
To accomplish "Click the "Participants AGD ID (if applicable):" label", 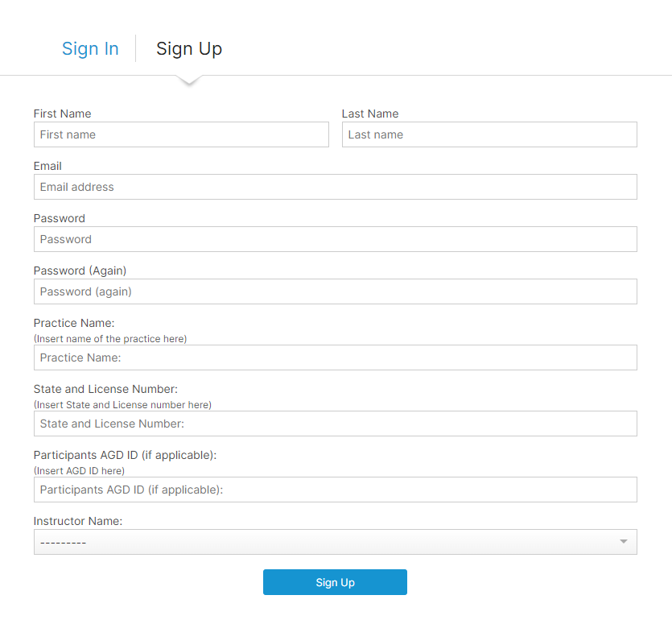I will (125, 455).
